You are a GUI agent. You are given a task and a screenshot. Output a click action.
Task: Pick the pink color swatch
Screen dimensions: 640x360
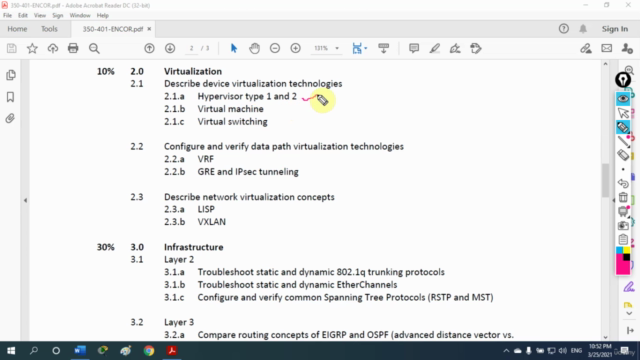pos(622,267)
